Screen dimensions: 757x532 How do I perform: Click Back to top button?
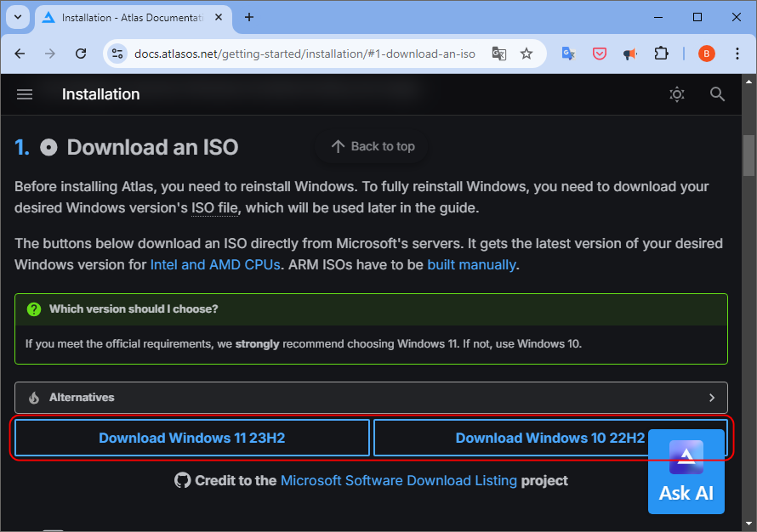coord(373,146)
